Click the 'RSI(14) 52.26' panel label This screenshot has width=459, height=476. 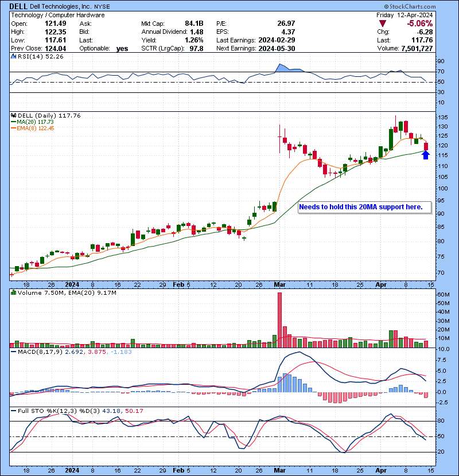(x=40, y=56)
